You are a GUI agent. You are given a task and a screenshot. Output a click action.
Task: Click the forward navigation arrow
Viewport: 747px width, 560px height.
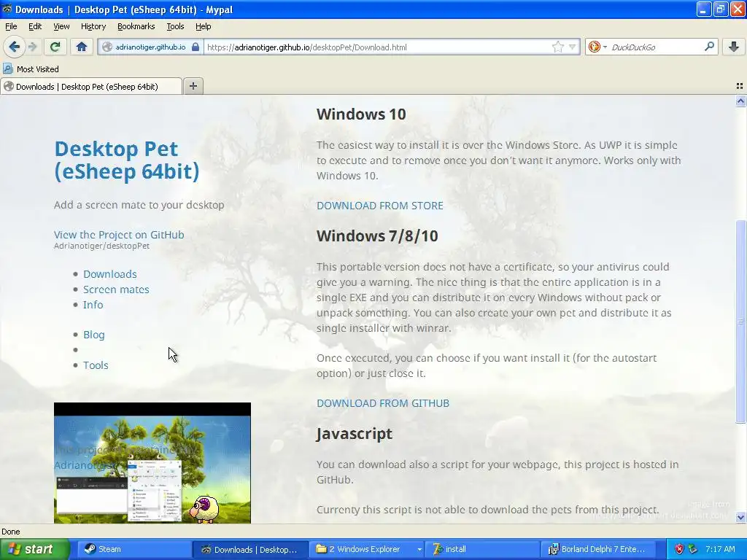[32, 47]
